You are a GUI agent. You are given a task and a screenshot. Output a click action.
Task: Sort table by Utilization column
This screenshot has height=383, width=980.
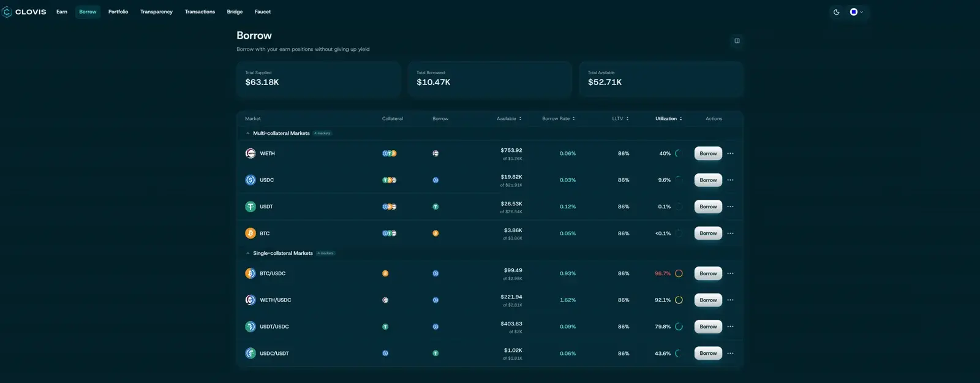(669, 119)
